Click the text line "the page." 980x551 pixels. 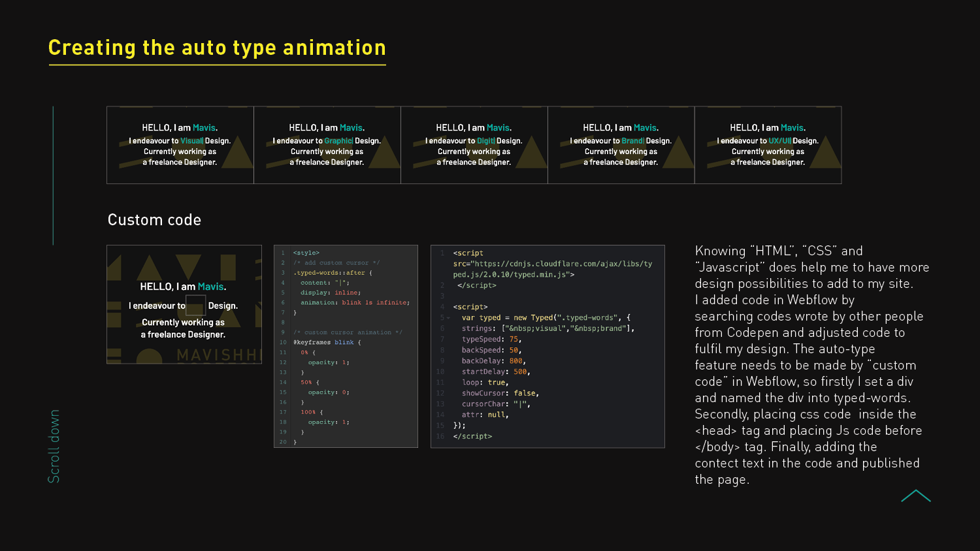pyautogui.click(x=722, y=479)
